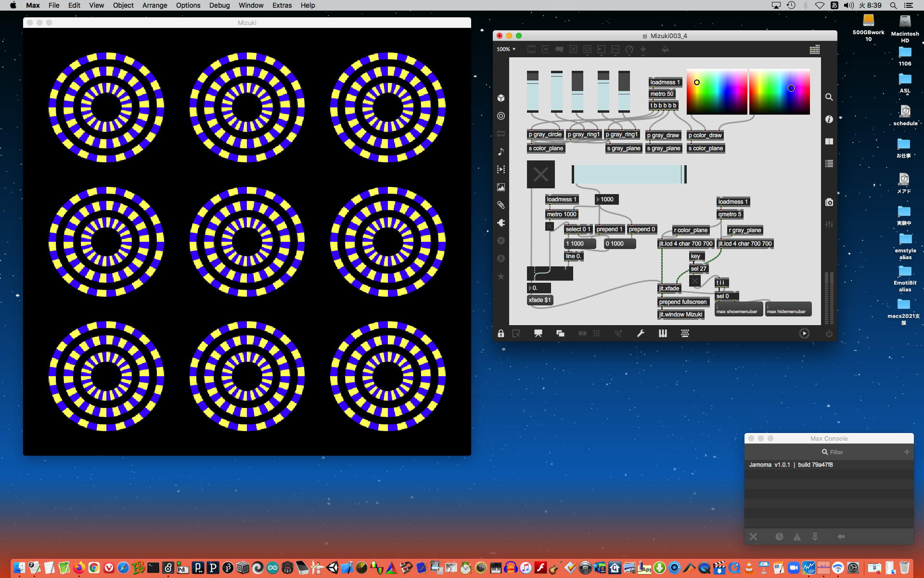Open the Plug-ins browser plug icon
This screenshot has width=924, height=578.
point(501,223)
